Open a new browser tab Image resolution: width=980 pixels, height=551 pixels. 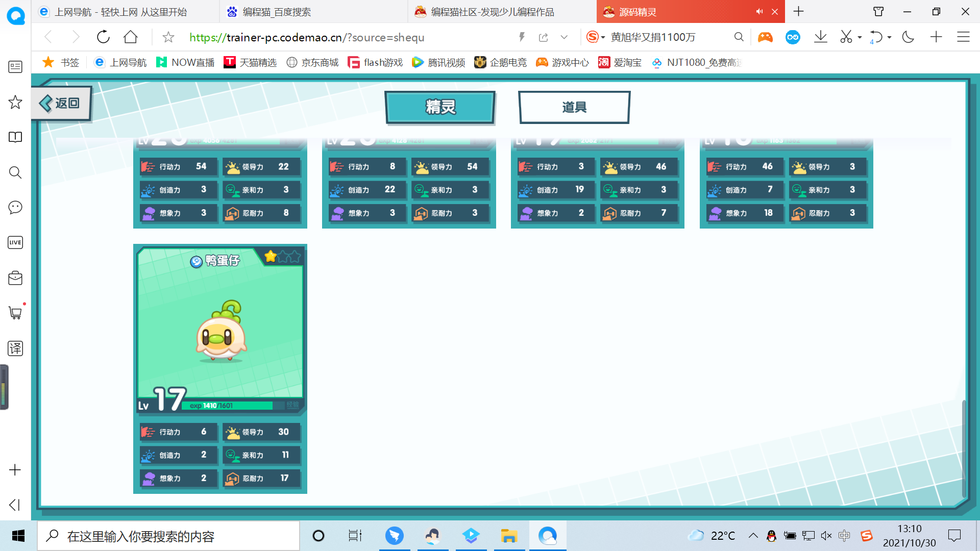click(x=799, y=11)
